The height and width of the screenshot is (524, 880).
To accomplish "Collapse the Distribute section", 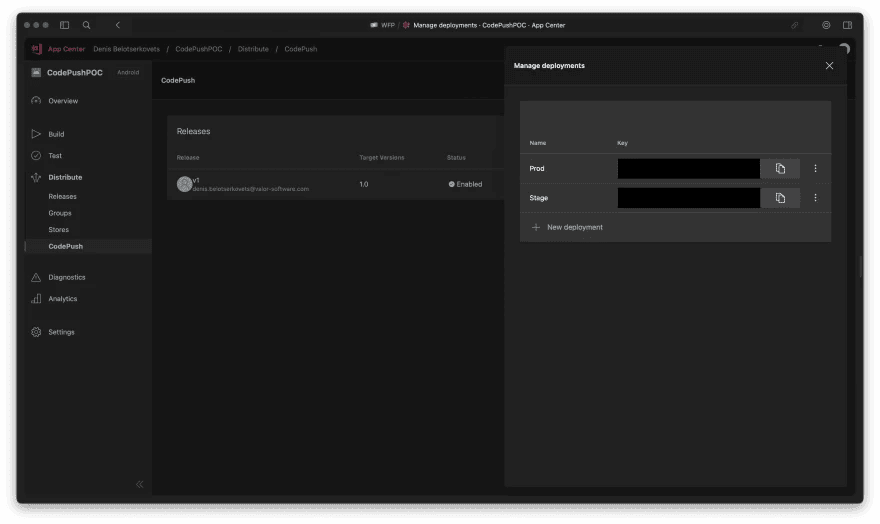I will pyautogui.click(x=65, y=177).
